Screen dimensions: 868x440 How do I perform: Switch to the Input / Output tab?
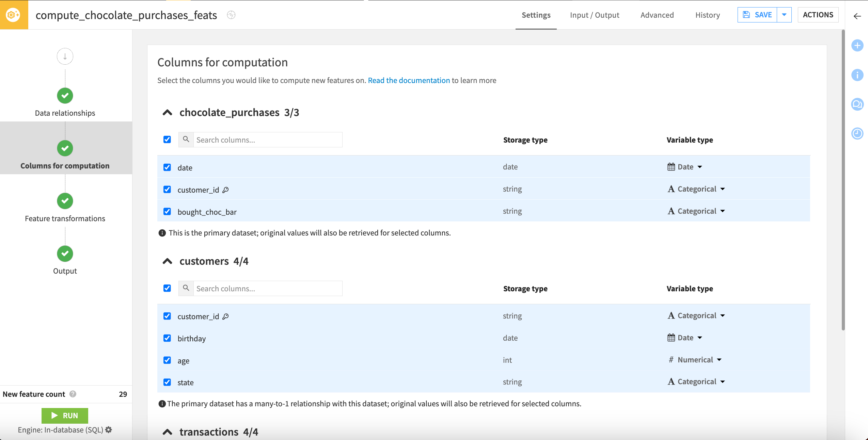point(595,15)
